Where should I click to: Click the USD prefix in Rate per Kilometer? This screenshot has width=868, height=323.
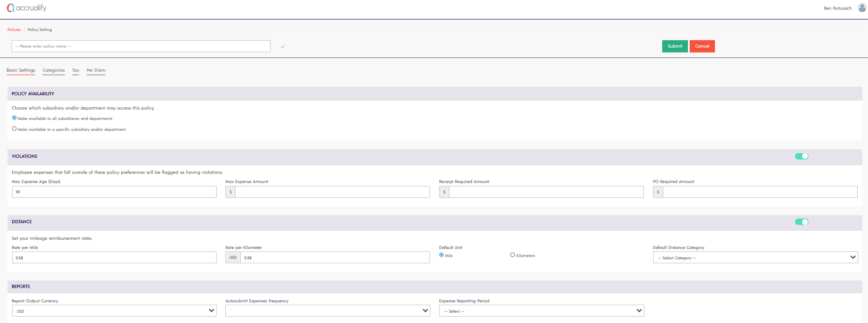click(x=233, y=257)
